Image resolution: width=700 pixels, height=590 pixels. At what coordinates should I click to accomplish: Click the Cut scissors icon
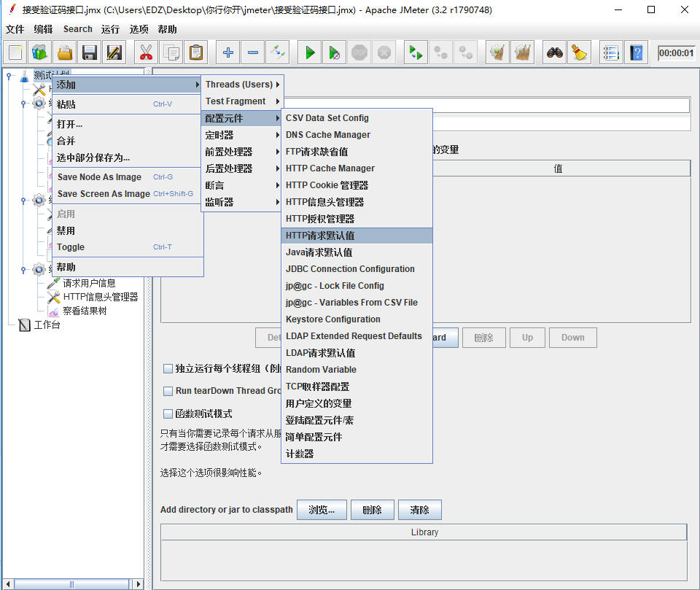(146, 53)
